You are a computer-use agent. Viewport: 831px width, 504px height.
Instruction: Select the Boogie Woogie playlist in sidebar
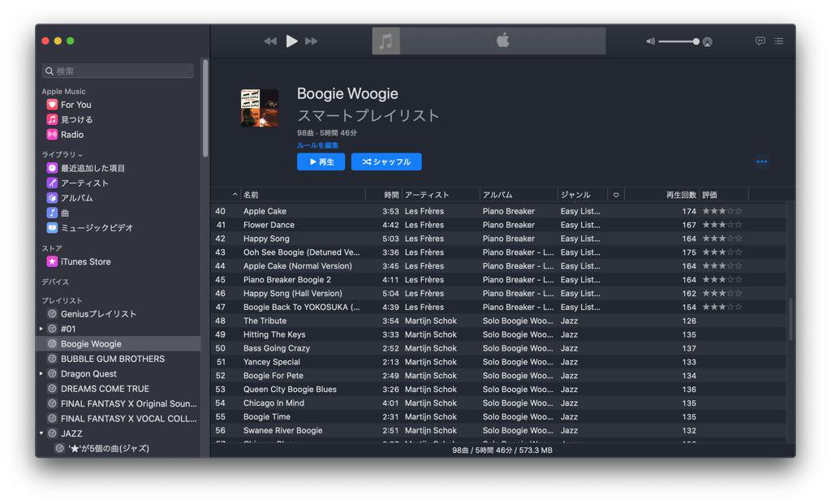[x=118, y=344]
